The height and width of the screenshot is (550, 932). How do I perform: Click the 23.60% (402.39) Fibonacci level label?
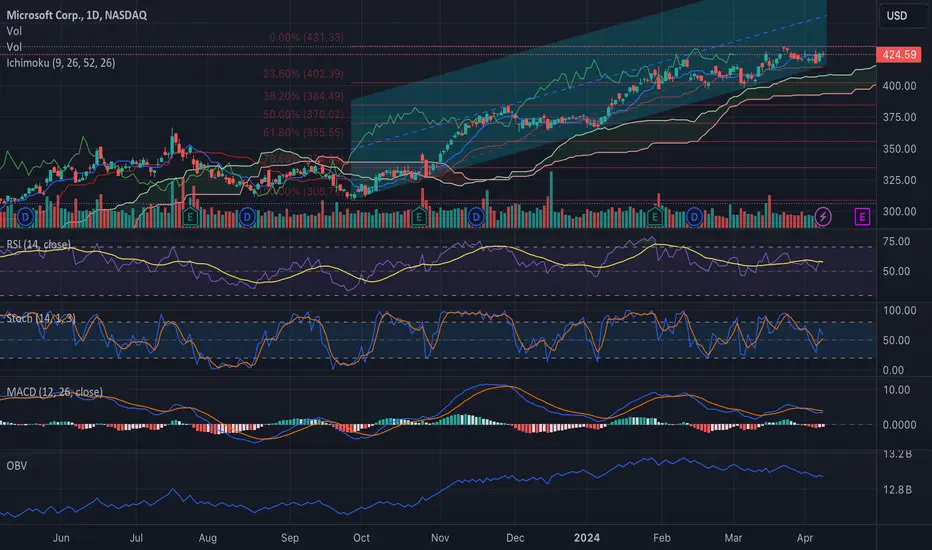tap(303, 74)
